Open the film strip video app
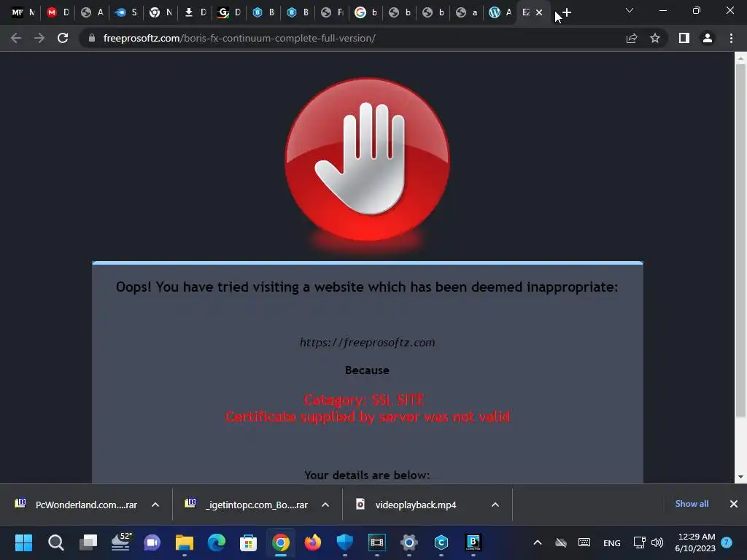The height and width of the screenshot is (560, 747). [376, 542]
